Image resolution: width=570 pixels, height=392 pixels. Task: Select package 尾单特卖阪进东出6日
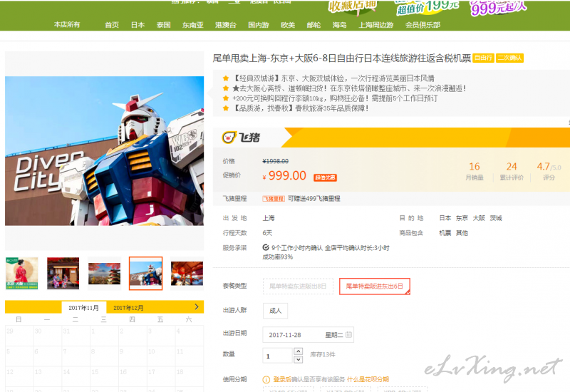point(375,287)
